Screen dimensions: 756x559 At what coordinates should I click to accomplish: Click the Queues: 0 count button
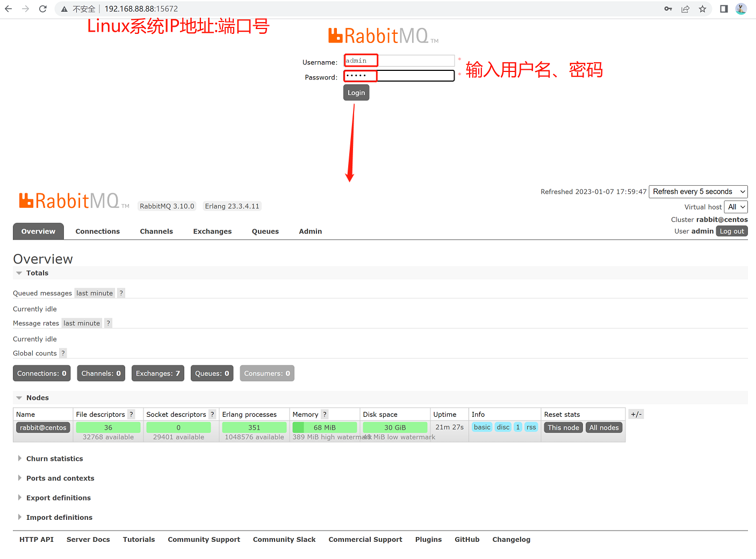click(212, 373)
